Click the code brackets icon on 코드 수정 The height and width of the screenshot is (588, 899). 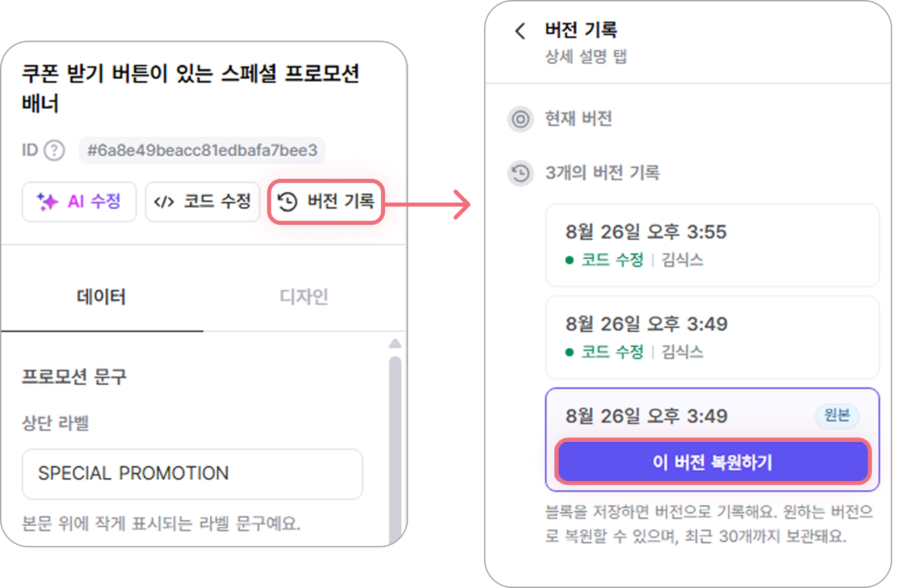point(164,201)
